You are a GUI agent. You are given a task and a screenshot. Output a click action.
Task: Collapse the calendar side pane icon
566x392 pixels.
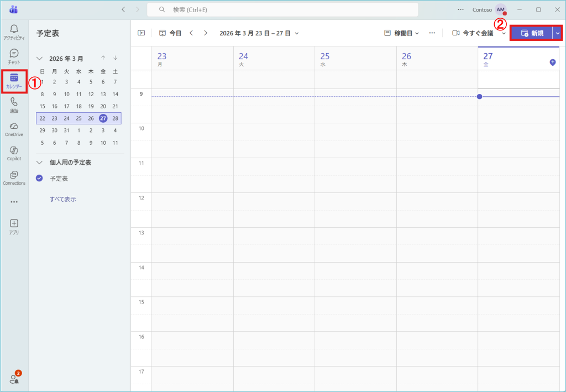pyautogui.click(x=141, y=33)
